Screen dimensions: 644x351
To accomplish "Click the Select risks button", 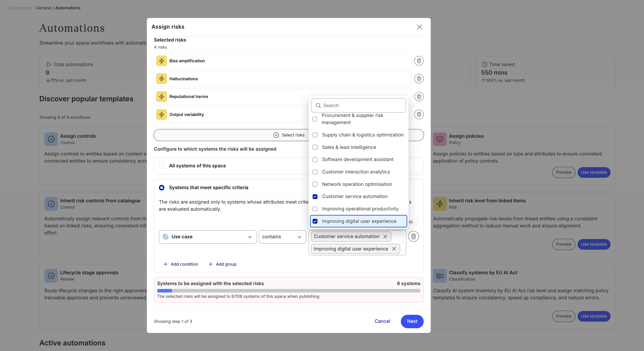I will coord(289,135).
